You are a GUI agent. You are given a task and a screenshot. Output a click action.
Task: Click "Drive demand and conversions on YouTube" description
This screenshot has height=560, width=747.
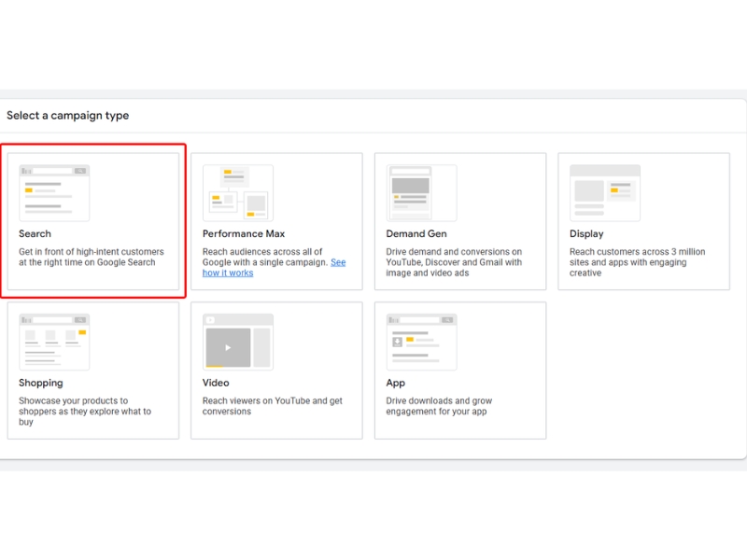[x=454, y=262]
